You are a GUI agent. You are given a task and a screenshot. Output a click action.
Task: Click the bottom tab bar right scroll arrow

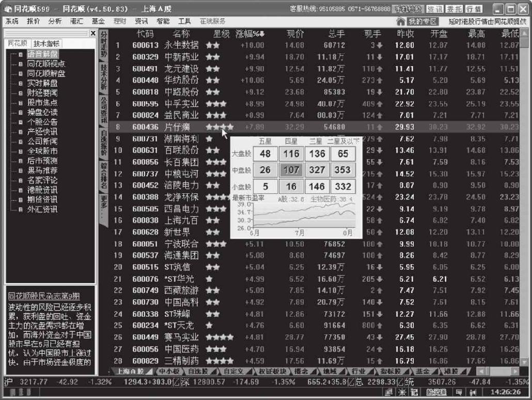pyautogui.click(x=515, y=372)
